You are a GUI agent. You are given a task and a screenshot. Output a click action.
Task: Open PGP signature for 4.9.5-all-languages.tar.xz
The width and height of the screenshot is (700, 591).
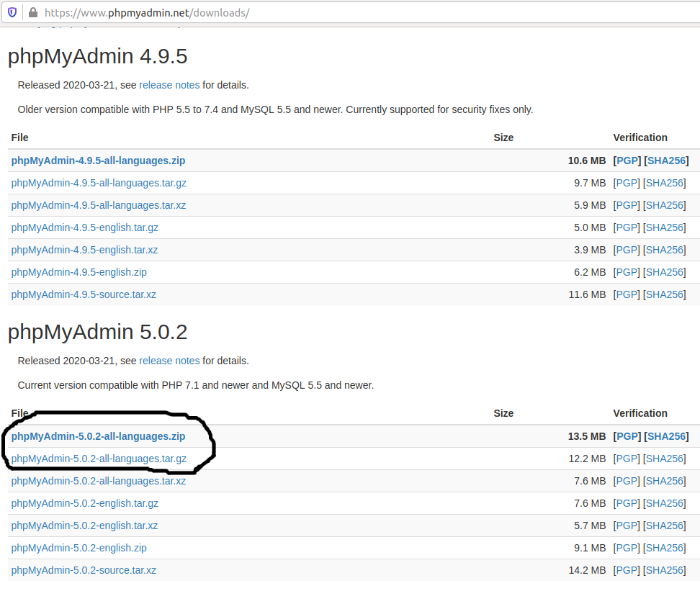pyautogui.click(x=627, y=205)
